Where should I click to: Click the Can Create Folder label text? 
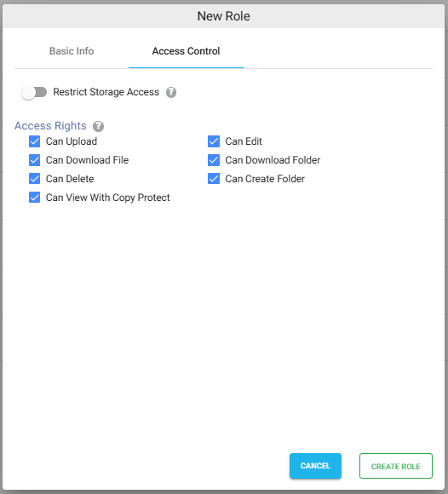tap(265, 179)
